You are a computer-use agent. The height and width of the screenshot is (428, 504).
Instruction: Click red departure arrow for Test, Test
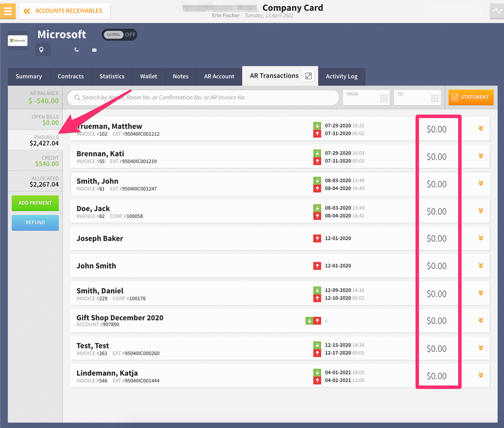click(317, 353)
